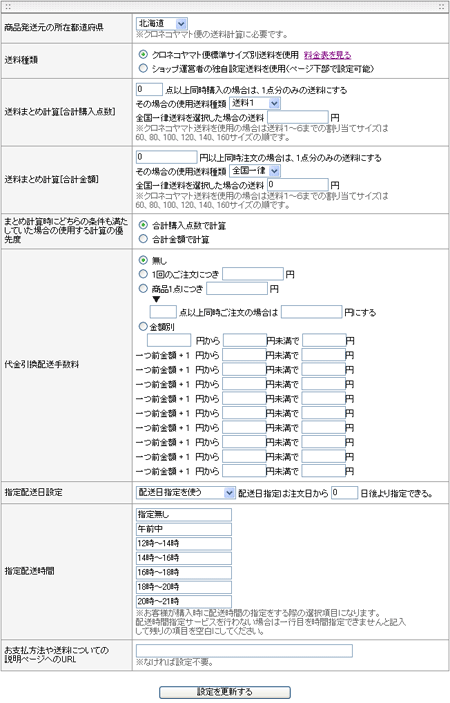Click the 20時〜21時 delivery time field
The image size is (450, 703).
coord(184,601)
